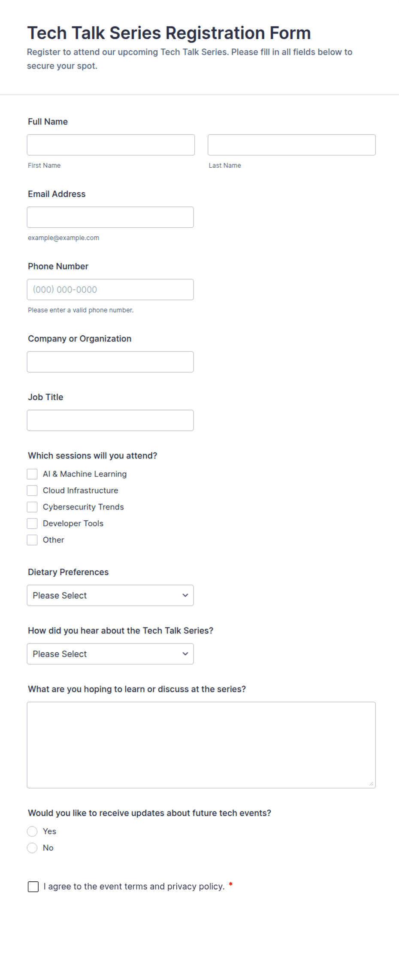Click the Phone Number field
This screenshot has width=399, height=980.
(110, 289)
